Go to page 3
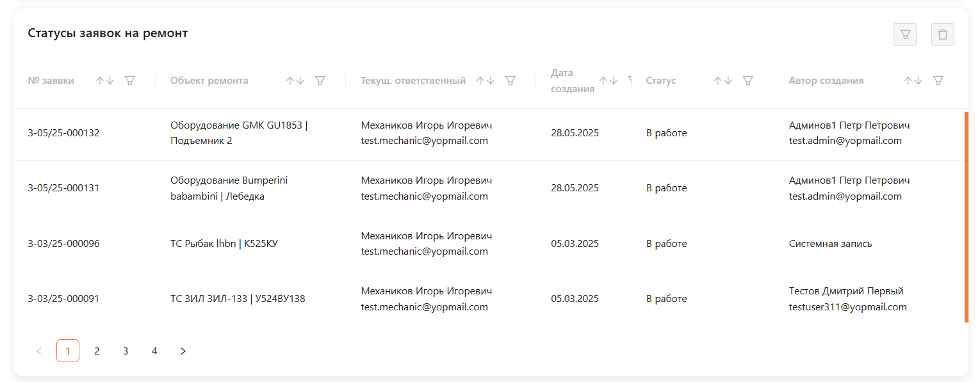Viewport: 980px width, 382px height. 126,351
